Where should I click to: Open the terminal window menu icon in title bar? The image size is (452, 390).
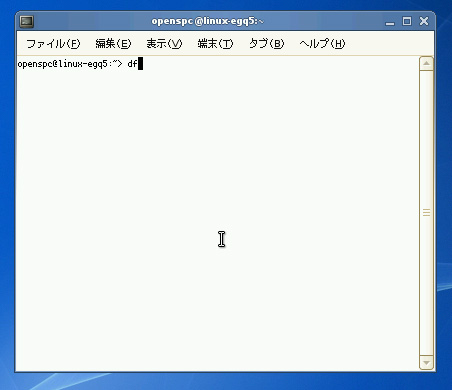(x=27, y=22)
